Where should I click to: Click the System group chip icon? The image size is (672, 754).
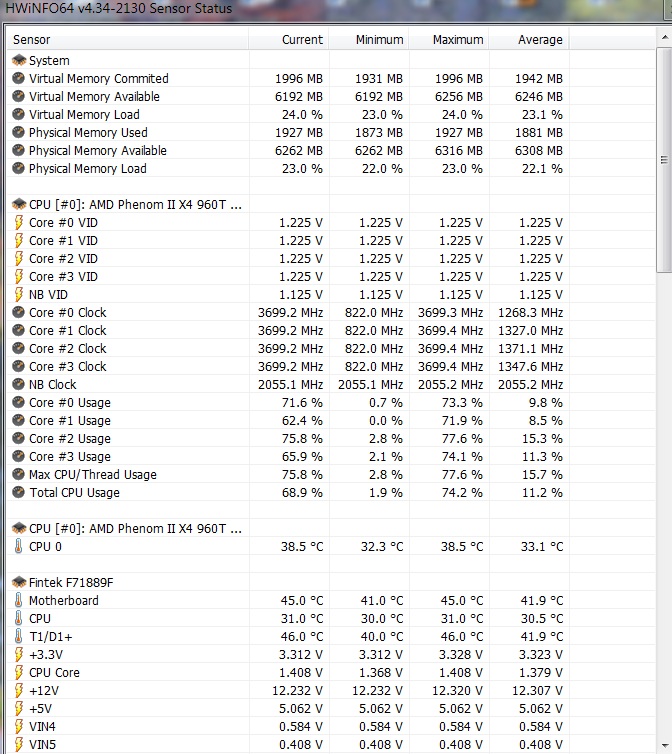pos(19,60)
